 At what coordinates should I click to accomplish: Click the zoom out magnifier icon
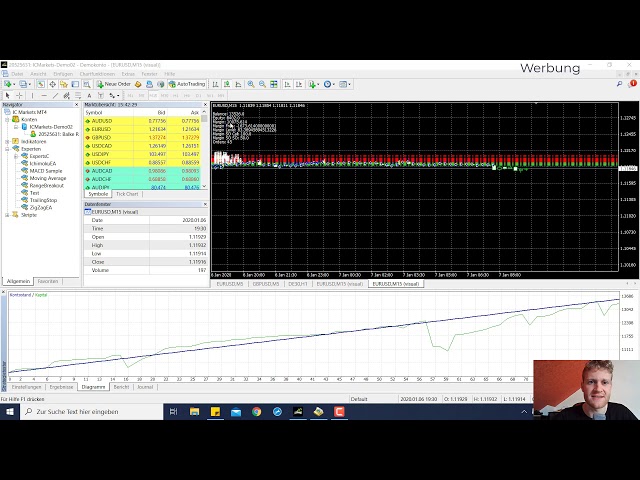[x=261, y=84]
